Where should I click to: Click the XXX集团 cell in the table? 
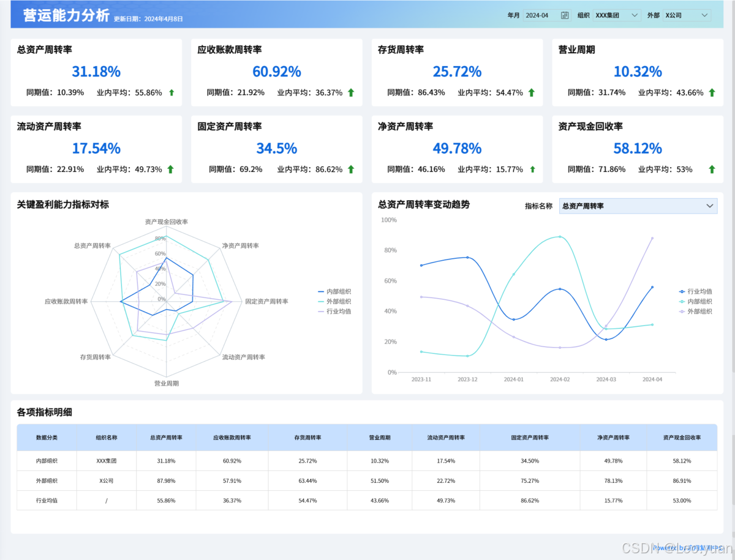tap(107, 461)
